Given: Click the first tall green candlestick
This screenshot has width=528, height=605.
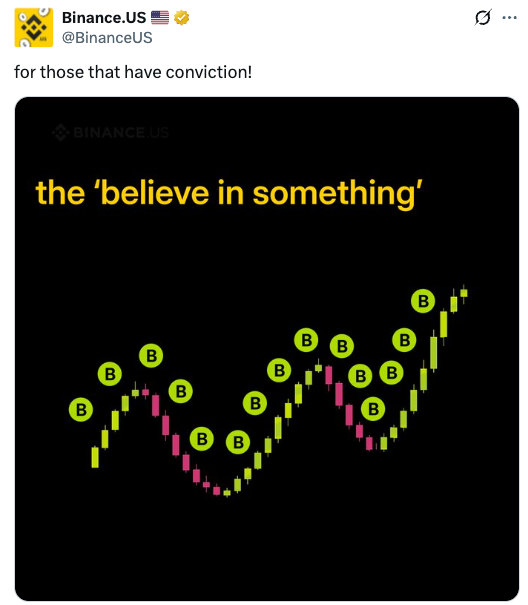Looking at the screenshot, I should coord(95,457).
